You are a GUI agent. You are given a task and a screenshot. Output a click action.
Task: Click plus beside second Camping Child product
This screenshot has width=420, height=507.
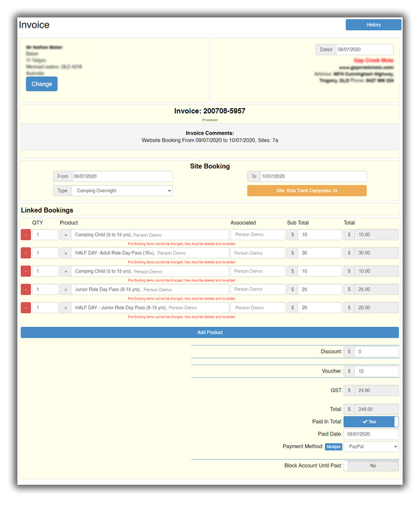pos(65,271)
